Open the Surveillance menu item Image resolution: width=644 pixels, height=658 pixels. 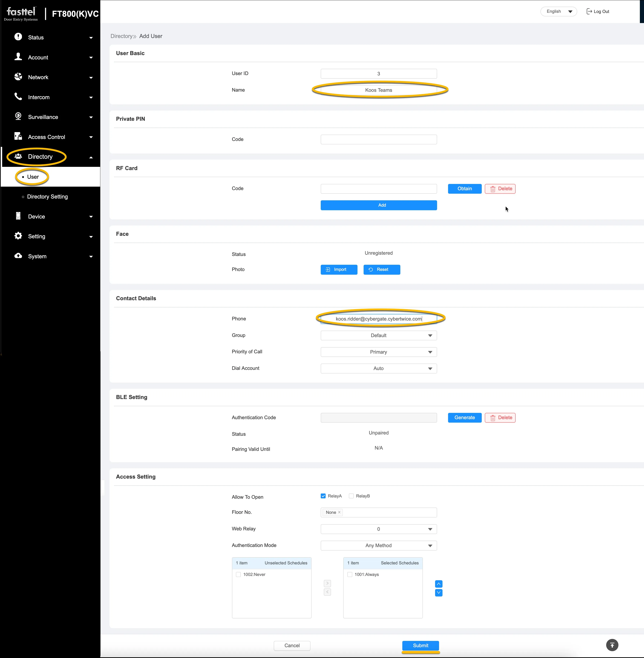(x=51, y=117)
